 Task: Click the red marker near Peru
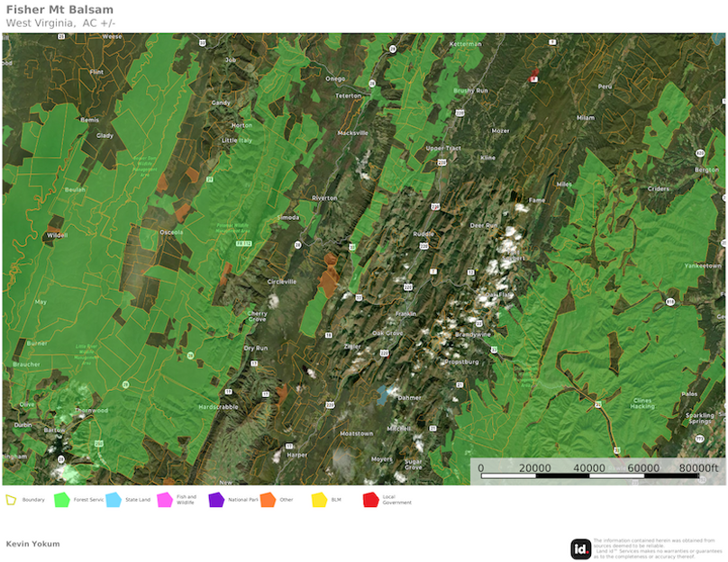click(x=533, y=76)
